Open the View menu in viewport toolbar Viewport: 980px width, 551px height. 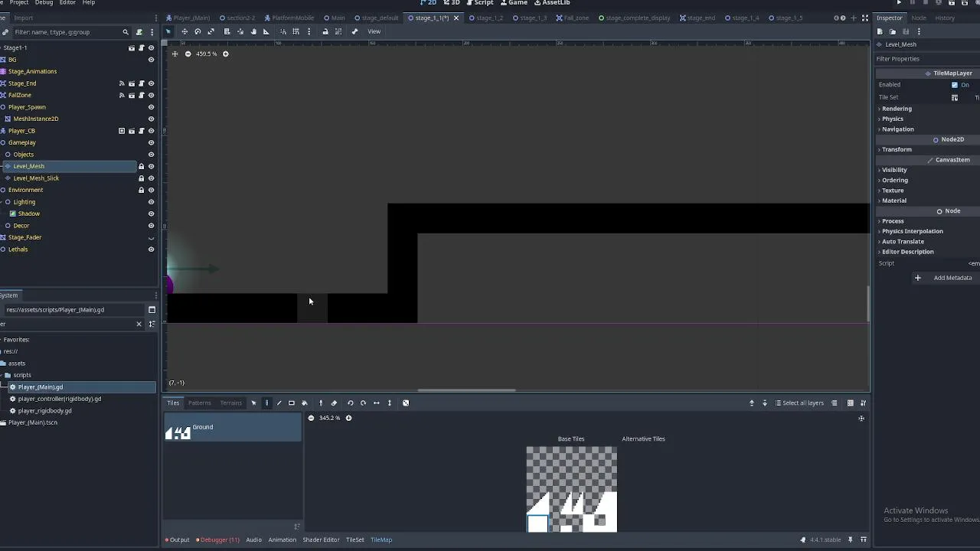[374, 31]
